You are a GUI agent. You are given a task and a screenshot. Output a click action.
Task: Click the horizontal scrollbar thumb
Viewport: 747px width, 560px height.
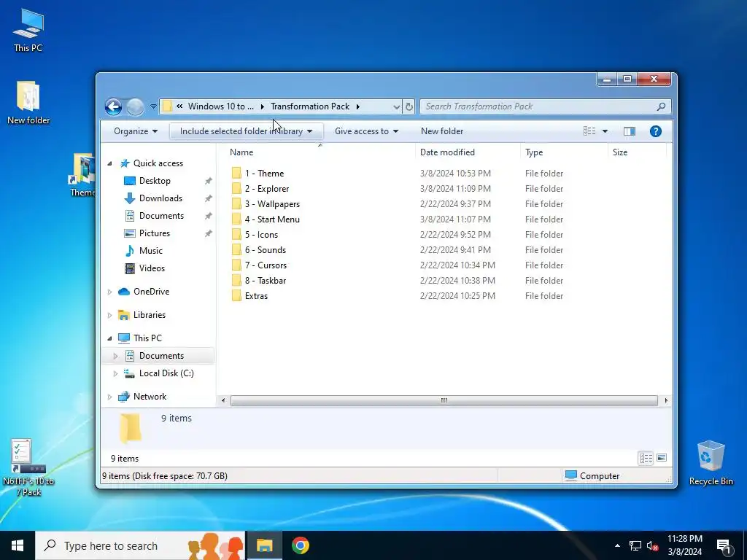[444, 400]
